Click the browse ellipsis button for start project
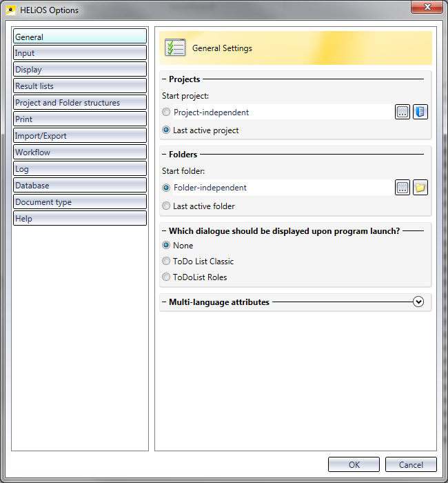 pos(402,112)
